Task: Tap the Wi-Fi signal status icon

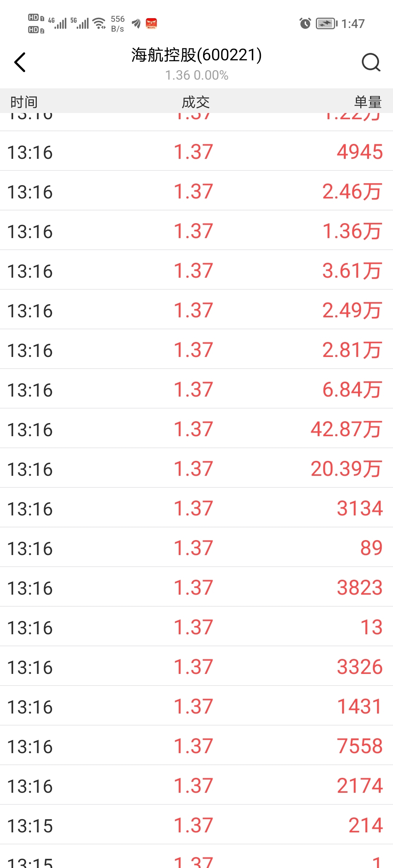Action: [x=99, y=23]
